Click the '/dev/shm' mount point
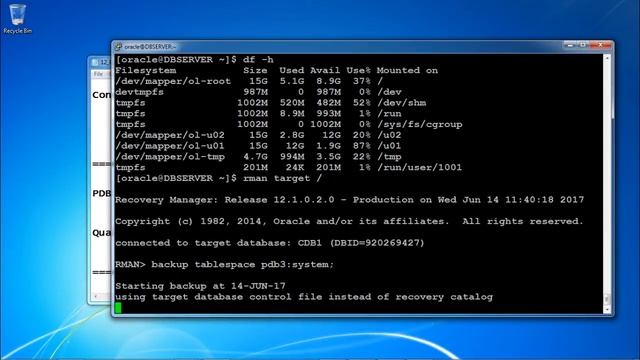Viewport: 640px width, 360px height. [402, 103]
